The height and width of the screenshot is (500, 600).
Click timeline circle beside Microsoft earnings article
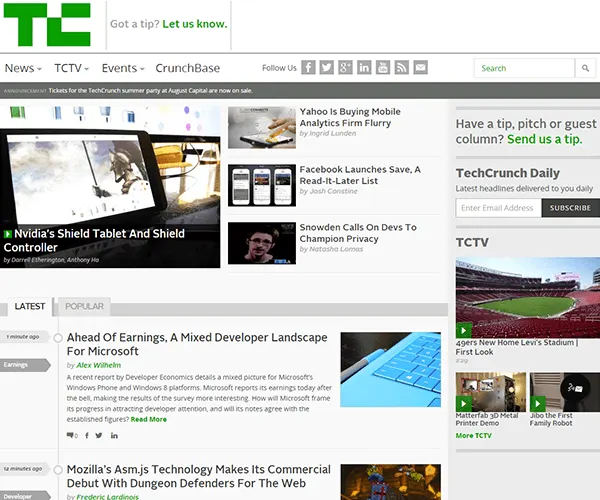58,338
